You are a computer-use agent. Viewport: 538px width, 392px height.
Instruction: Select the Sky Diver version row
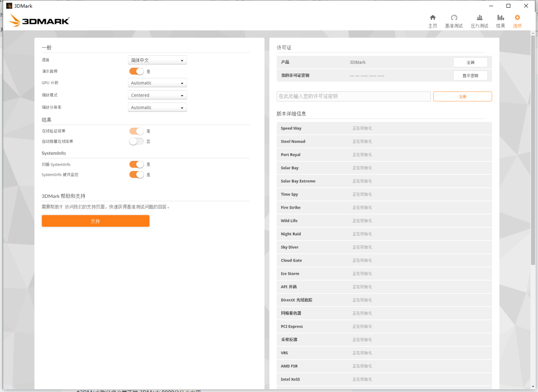(x=384, y=247)
